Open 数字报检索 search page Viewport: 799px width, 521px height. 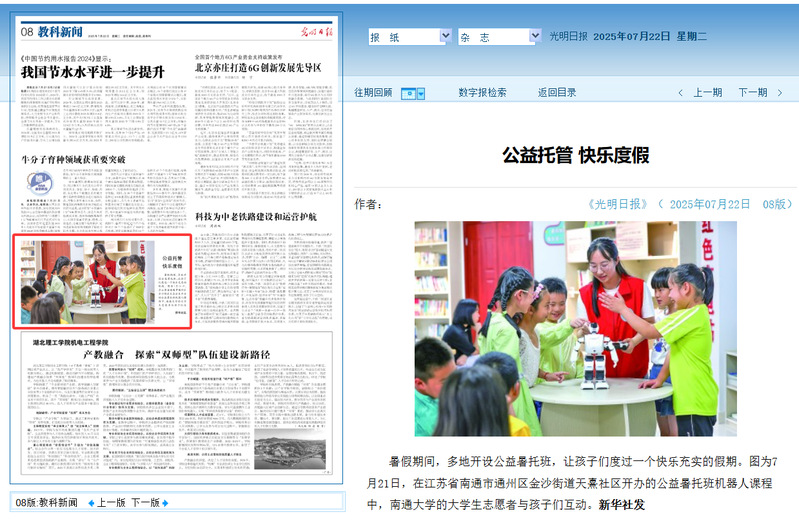coord(483,93)
